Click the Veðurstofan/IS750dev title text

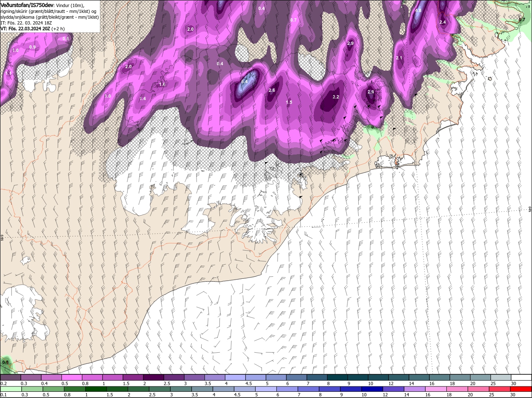click(27, 5)
